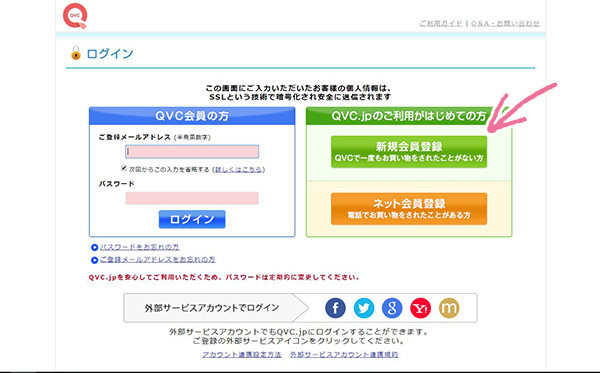This screenshot has width=600, height=373.
Task: Toggle 次回からこの入力を省略する checkbox
Action: click(124, 168)
